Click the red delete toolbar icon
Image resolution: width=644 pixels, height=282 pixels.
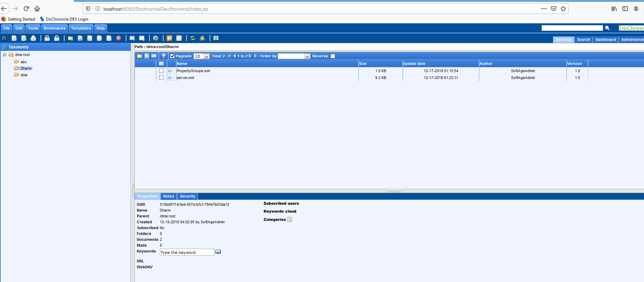click(x=119, y=38)
